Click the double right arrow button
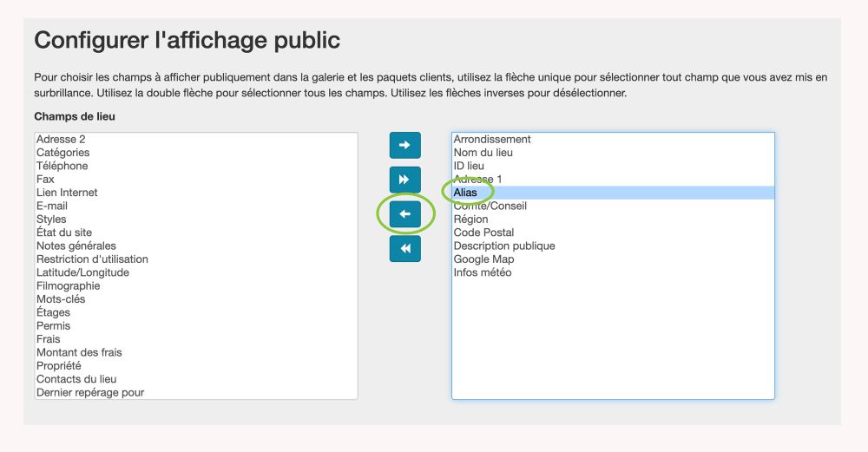The height and width of the screenshot is (452, 868). [x=404, y=180]
